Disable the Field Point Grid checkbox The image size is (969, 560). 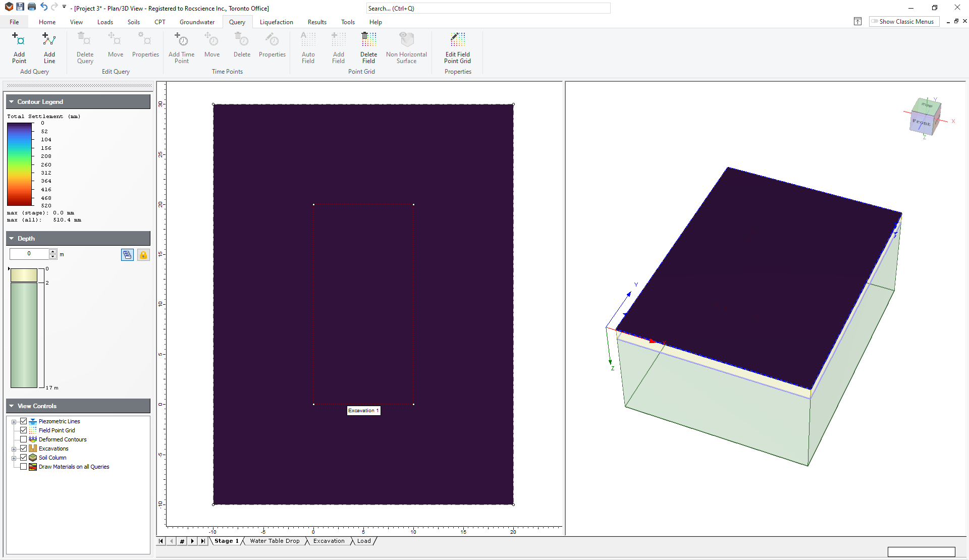click(24, 430)
